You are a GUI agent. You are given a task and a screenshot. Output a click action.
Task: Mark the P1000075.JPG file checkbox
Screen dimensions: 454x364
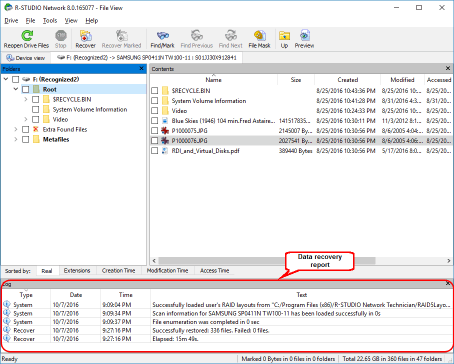154,131
